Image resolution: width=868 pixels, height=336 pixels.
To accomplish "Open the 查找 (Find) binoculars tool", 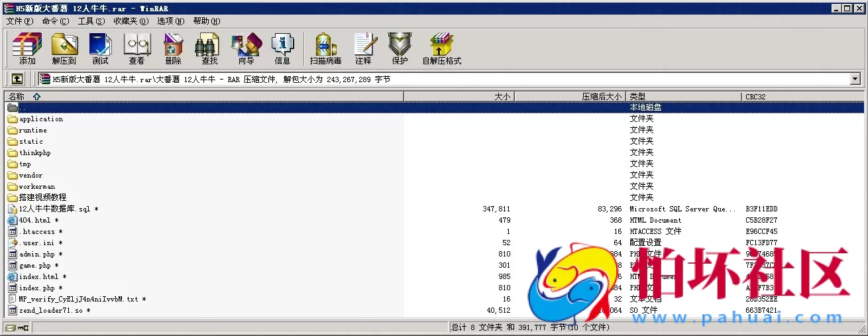I will (x=209, y=49).
